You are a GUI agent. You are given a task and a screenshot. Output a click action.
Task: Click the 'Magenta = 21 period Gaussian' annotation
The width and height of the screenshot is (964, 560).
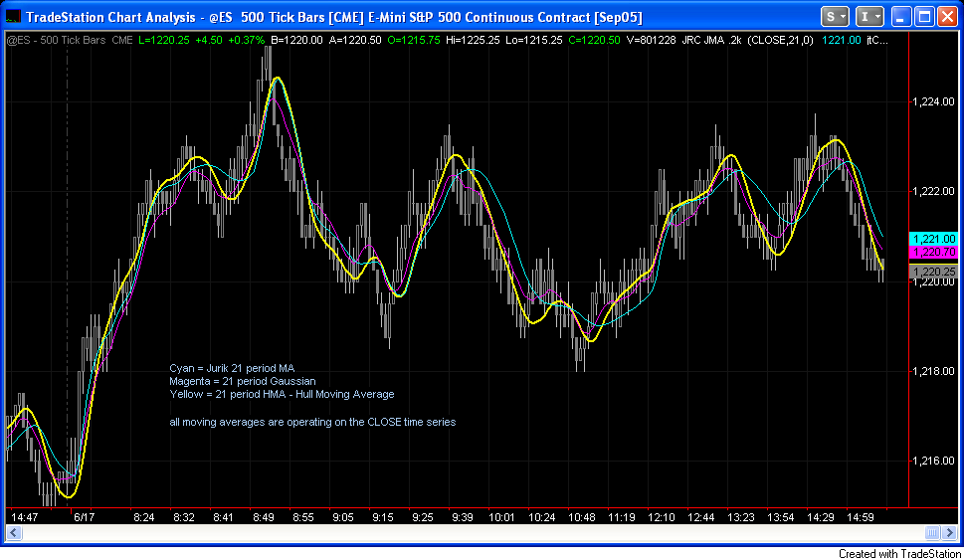point(242,381)
